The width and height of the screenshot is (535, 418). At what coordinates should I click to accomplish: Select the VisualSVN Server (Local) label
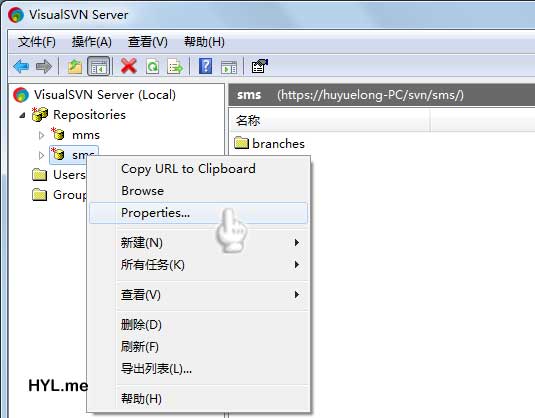(105, 95)
